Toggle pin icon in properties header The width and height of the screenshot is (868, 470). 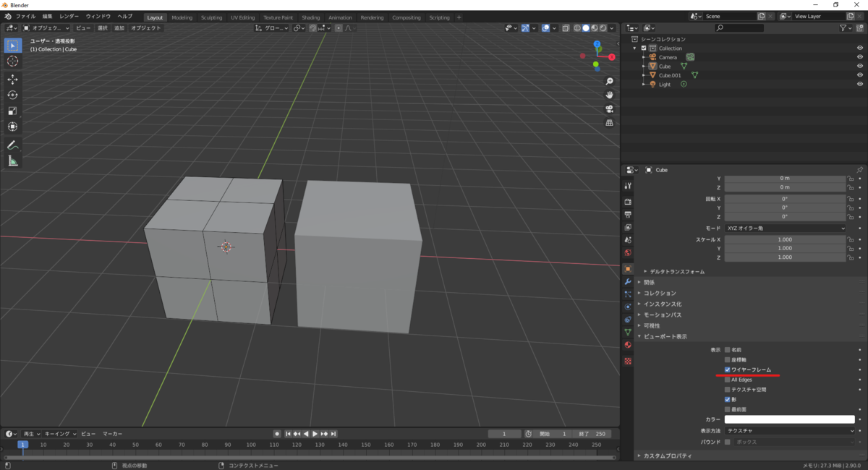tap(859, 170)
